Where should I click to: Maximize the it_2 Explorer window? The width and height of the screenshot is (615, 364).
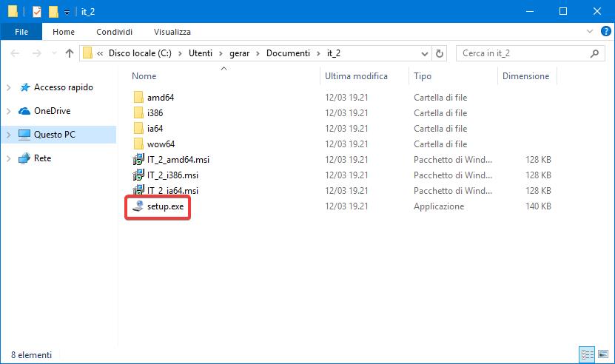563,11
